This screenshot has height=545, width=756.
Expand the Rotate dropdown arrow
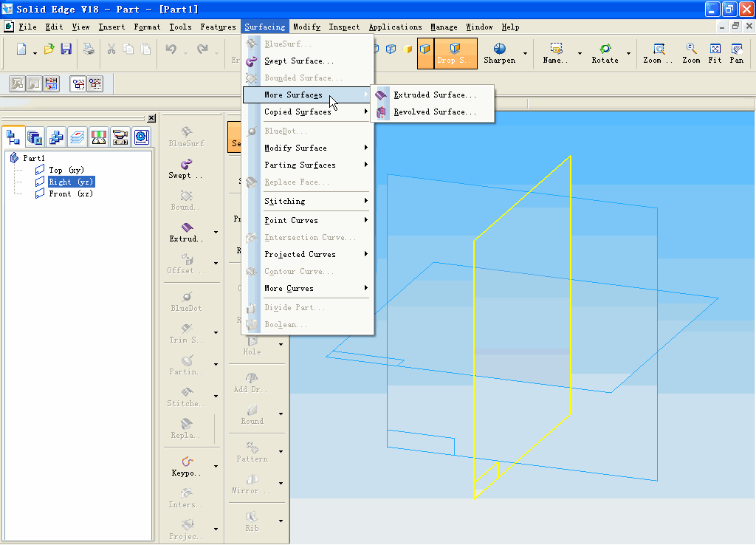[x=628, y=53]
